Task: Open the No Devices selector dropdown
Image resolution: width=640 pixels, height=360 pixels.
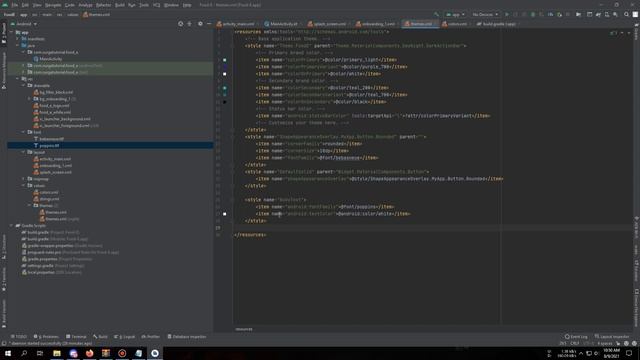Action: pyautogui.click(x=485, y=14)
